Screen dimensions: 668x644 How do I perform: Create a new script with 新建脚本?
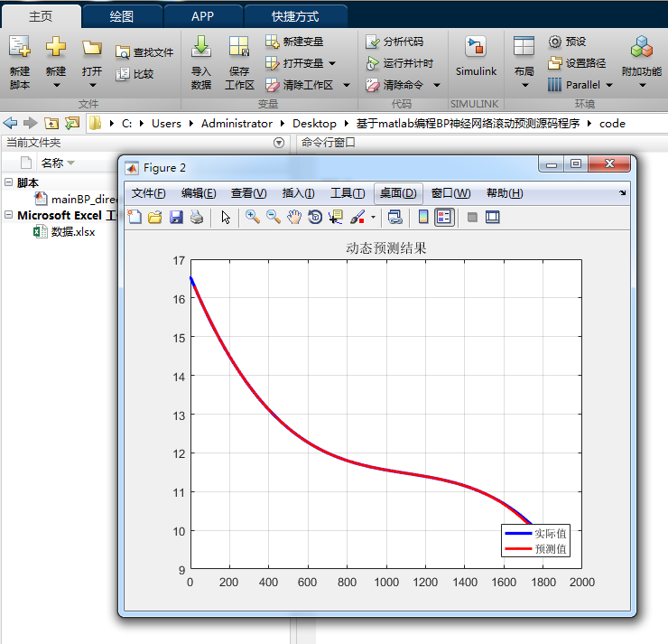click(x=20, y=62)
